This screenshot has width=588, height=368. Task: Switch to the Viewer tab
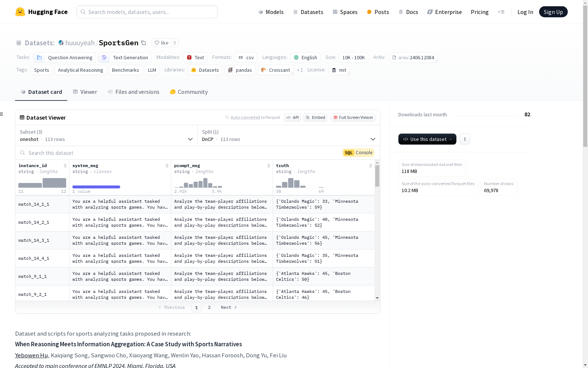click(x=85, y=92)
